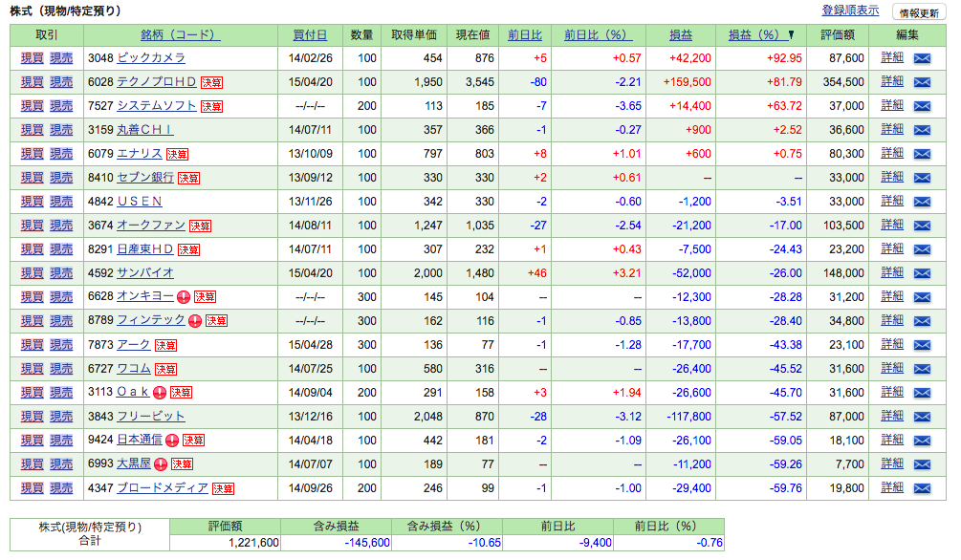Click the red warning icon next to 日本通信
Screen dimensions: 961x560
point(172,441)
